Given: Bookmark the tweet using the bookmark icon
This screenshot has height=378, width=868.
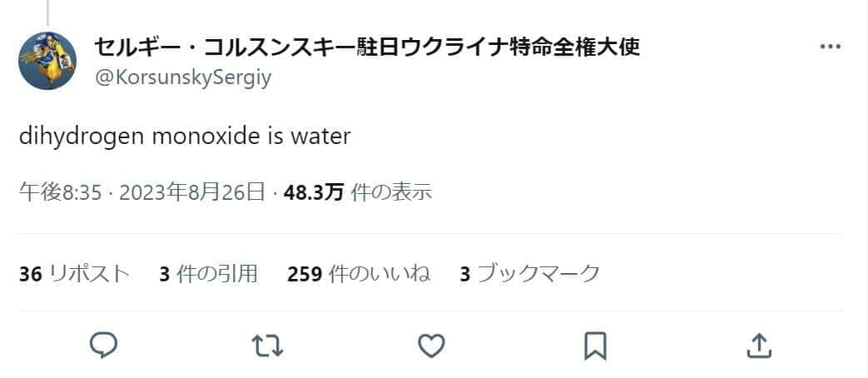Looking at the screenshot, I should (x=595, y=344).
